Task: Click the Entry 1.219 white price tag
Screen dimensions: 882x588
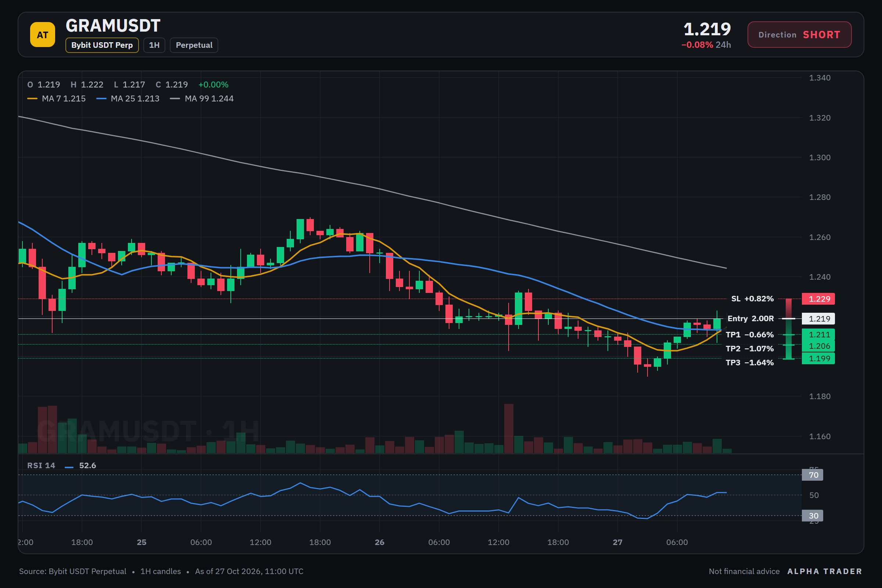Action: pos(818,319)
